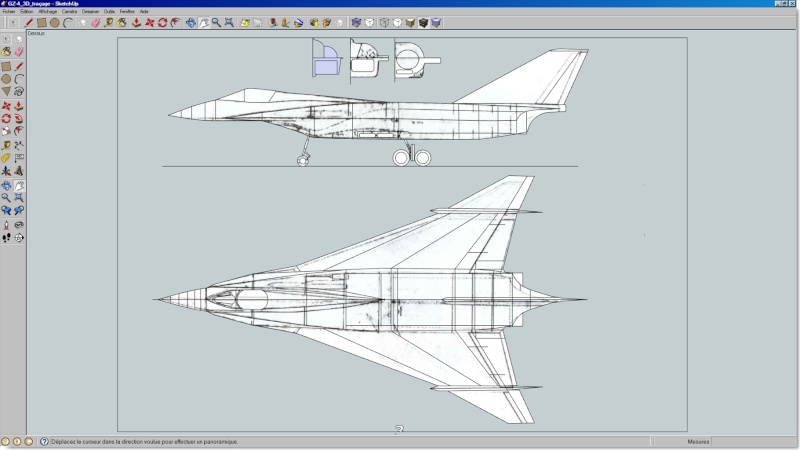Viewport: 800px width, 450px height.
Task: Switch to Shaded face style
Action: tap(410, 22)
